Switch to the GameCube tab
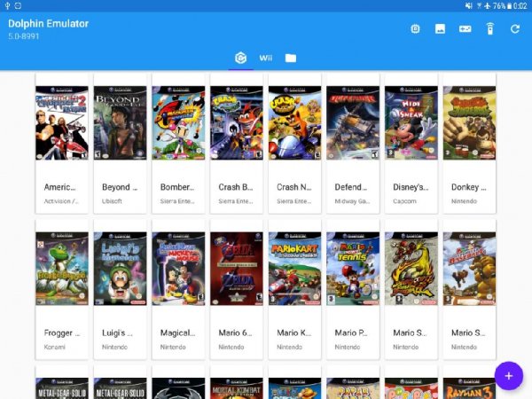The height and width of the screenshot is (399, 532). tap(240, 58)
